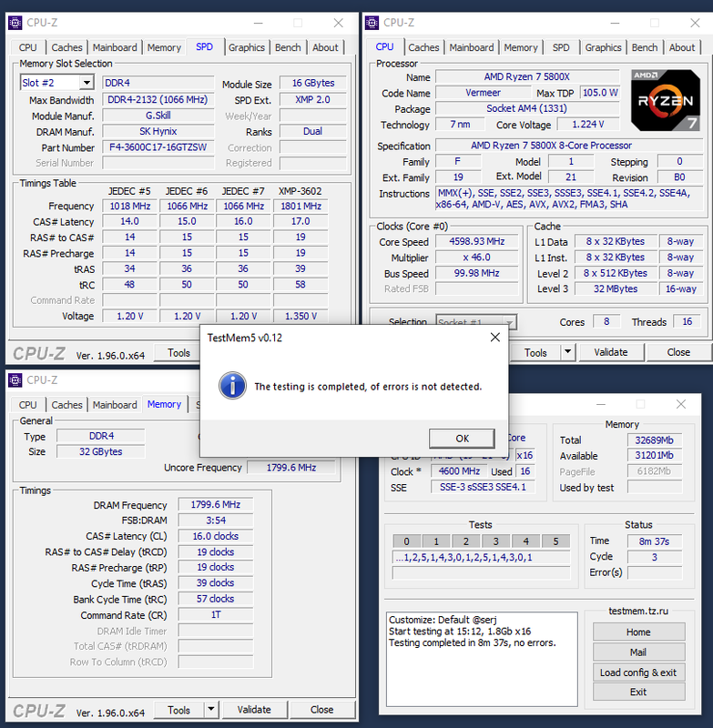Open Mainboard tab in the SPD window
The height and width of the screenshot is (728, 713).
coord(115,47)
